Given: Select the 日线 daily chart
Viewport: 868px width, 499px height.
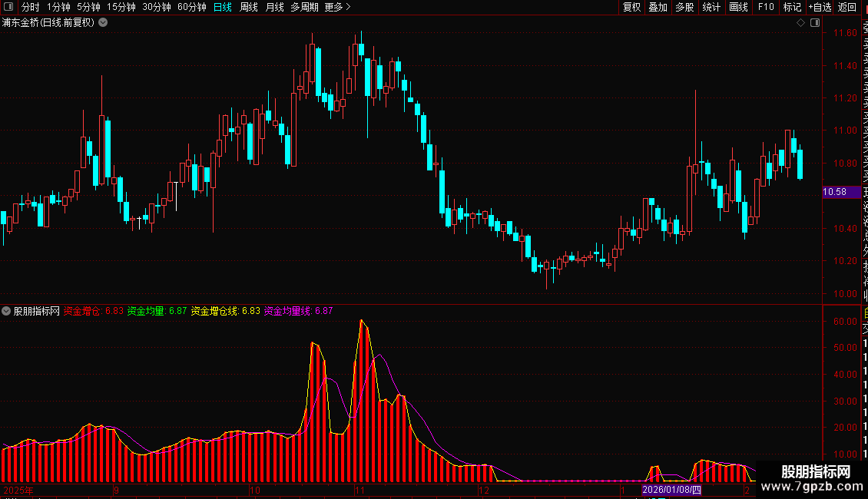Looking at the screenshot, I should click(223, 7).
